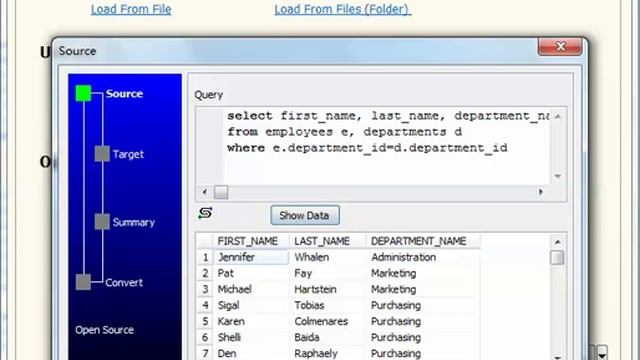Click row header number 3
The image size is (640, 360).
[x=205, y=289]
